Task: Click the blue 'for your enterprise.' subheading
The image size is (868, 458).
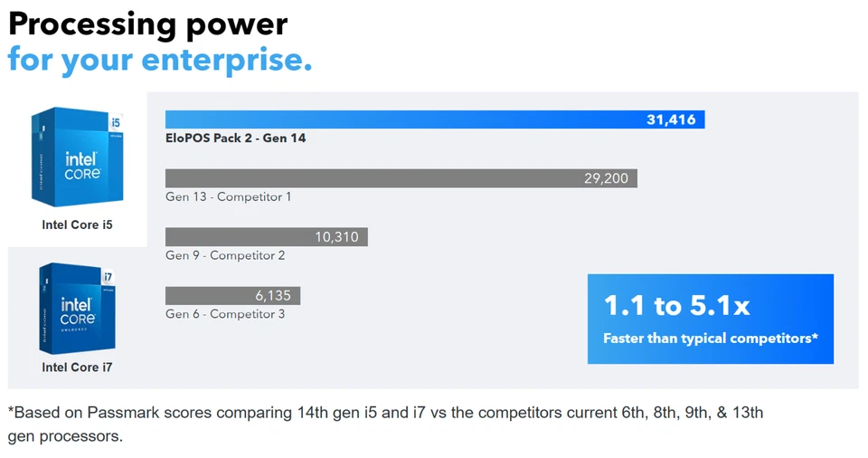Action: tap(160, 60)
